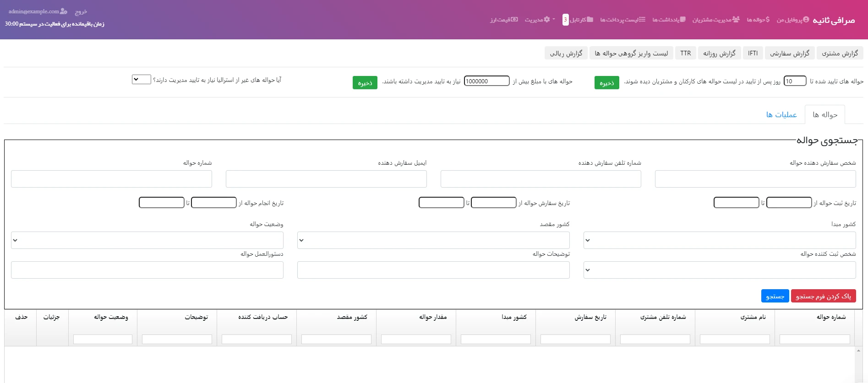Viewport: 868px width, 383px height.
Task: Switch to the عملیات ها tab
Action: click(781, 115)
